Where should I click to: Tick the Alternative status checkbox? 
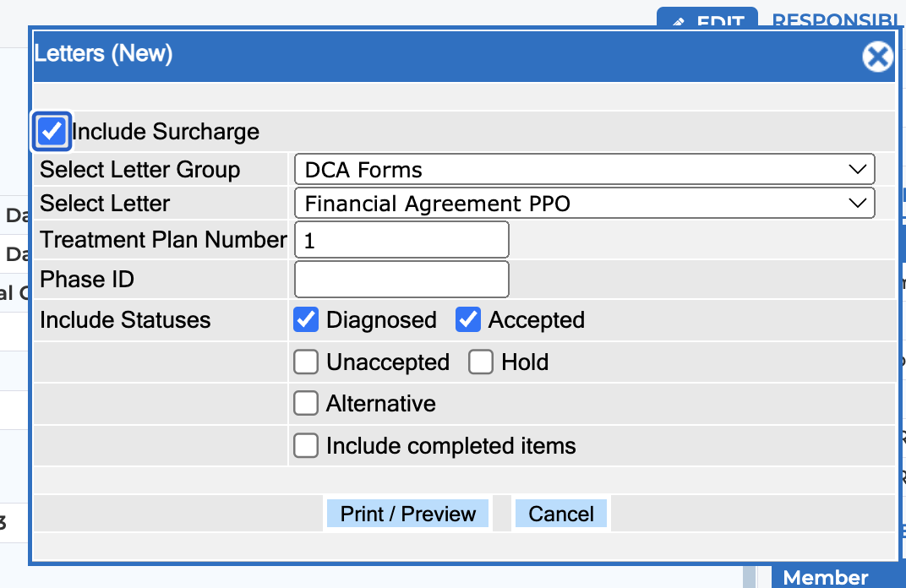[x=306, y=403]
